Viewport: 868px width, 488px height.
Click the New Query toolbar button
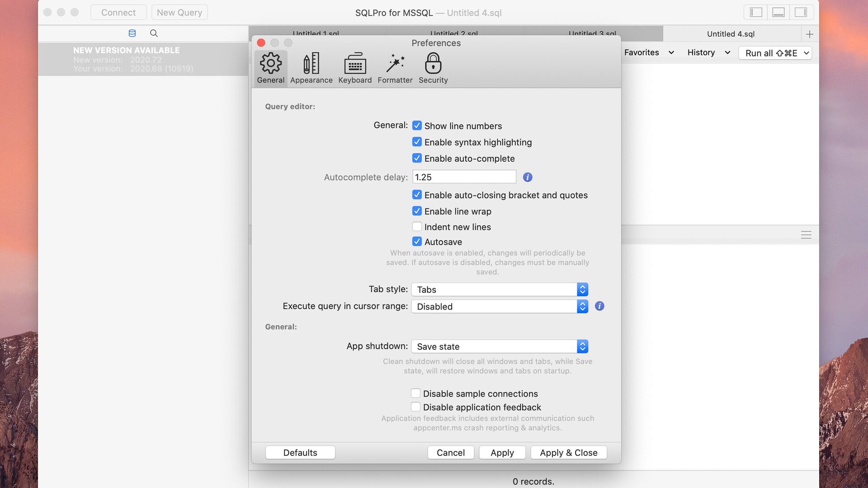coord(179,12)
